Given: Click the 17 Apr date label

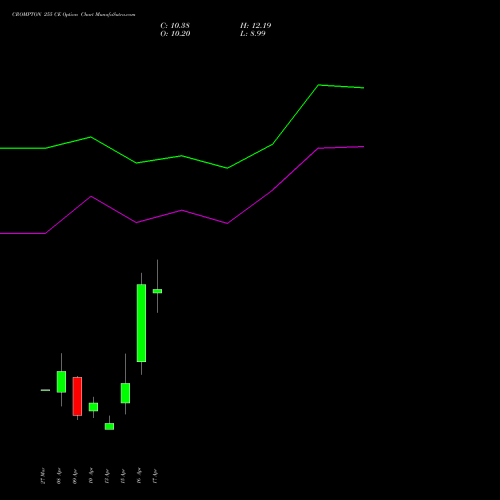Looking at the screenshot, I should [155, 476].
